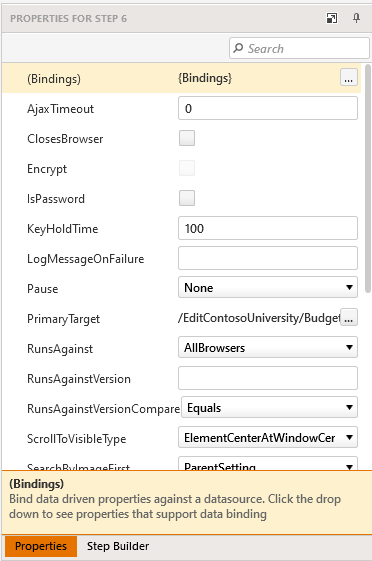The width and height of the screenshot is (372, 561).
Task: Select the Properties tab
Action: (x=41, y=546)
